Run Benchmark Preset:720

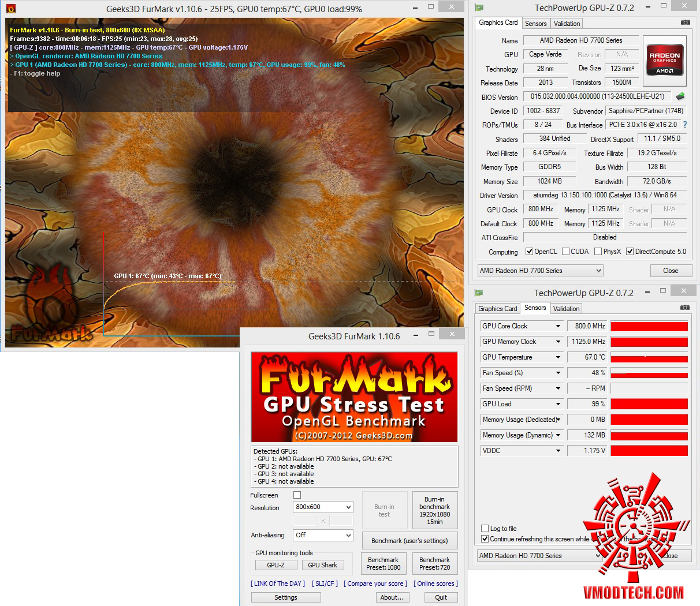coord(435,564)
